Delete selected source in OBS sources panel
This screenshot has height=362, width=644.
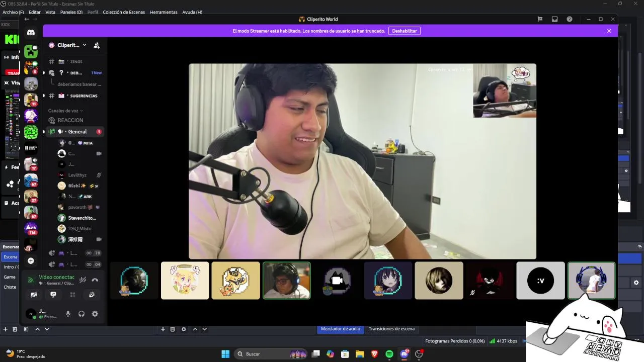point(172,329)
